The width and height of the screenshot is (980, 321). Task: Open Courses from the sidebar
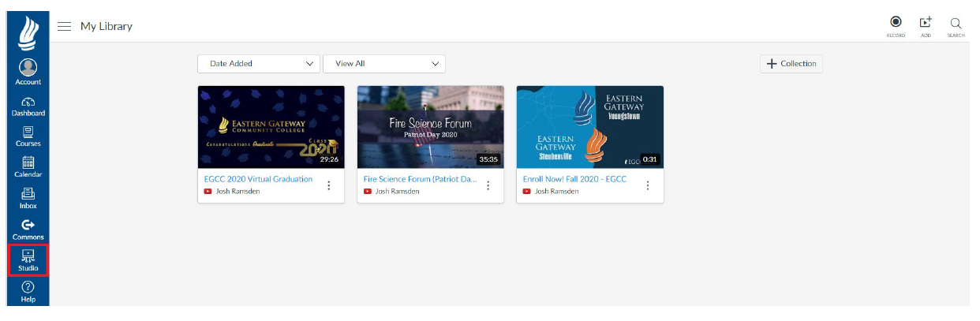28,136
